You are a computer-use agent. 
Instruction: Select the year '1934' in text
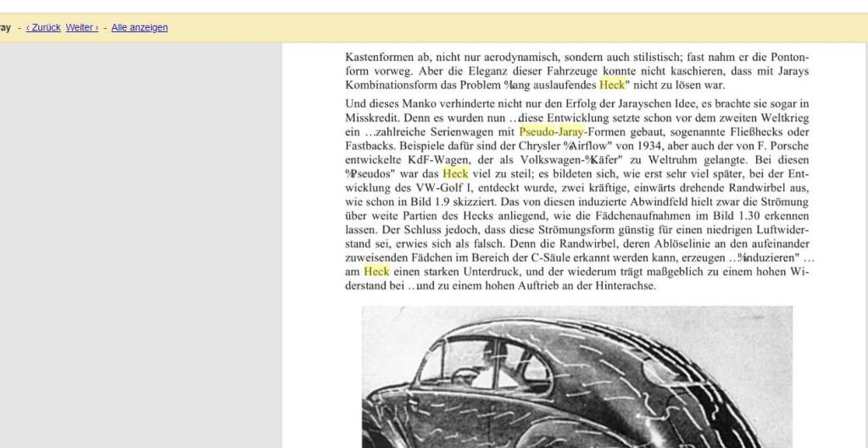pyautogui.click(x=648, y=146)
